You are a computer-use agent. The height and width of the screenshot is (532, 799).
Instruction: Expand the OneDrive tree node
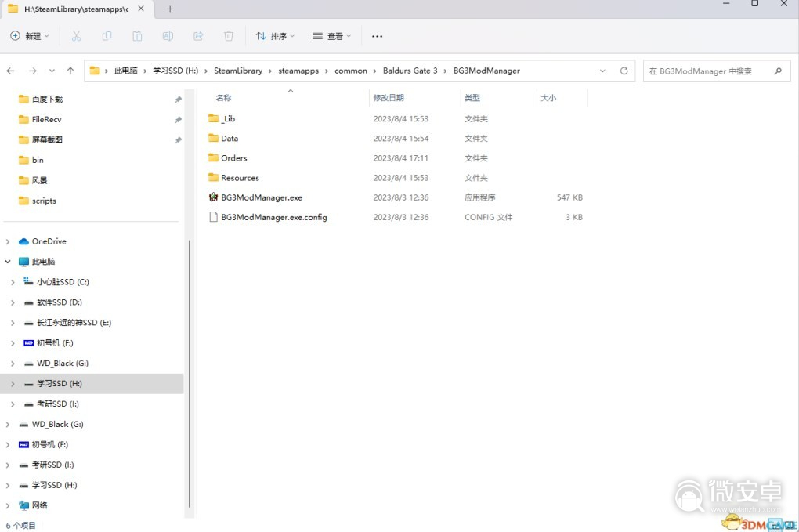tap(8, 241)
